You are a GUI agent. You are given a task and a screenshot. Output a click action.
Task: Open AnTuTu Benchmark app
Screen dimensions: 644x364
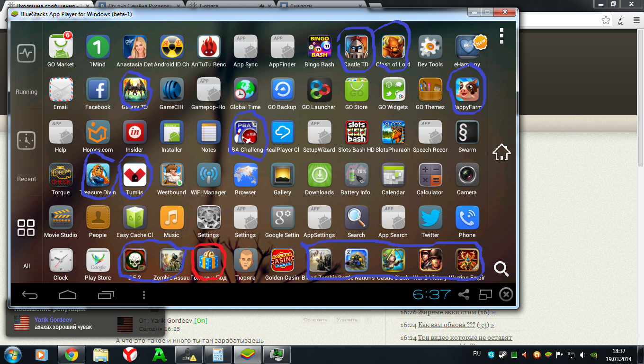click(208, 47)
